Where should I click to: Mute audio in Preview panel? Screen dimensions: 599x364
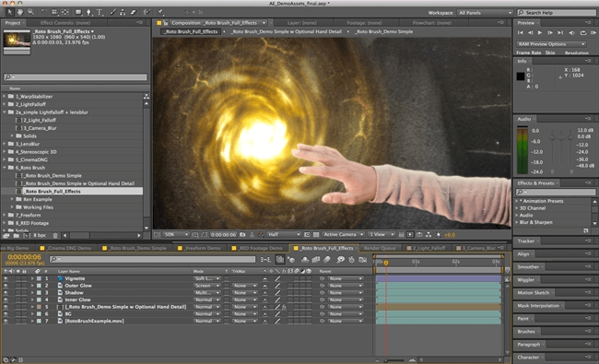coord(572,33)
